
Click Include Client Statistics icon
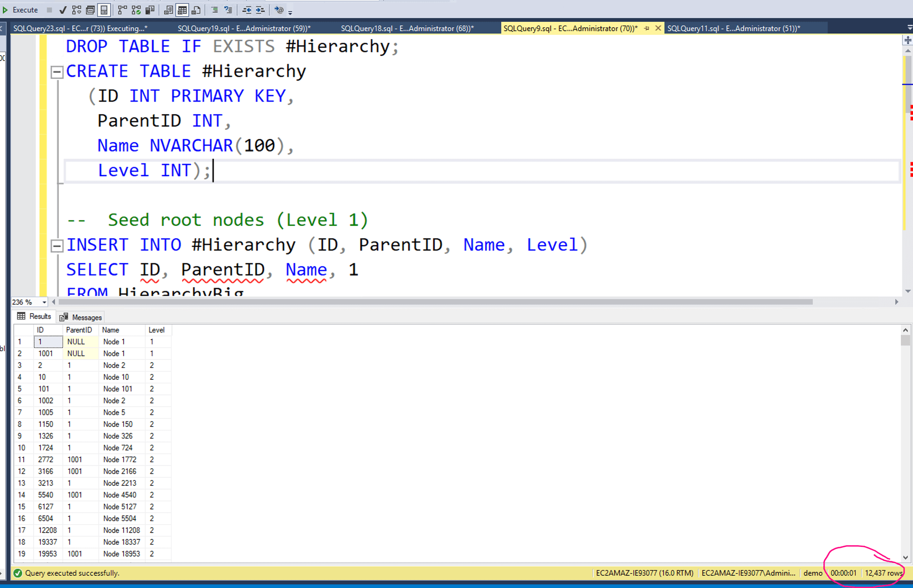point(150,10)
